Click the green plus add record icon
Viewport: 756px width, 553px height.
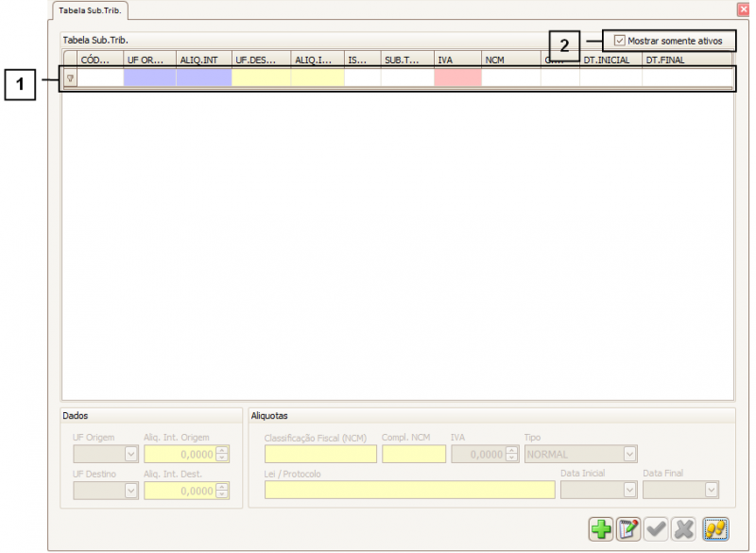(x=601, y=529)
